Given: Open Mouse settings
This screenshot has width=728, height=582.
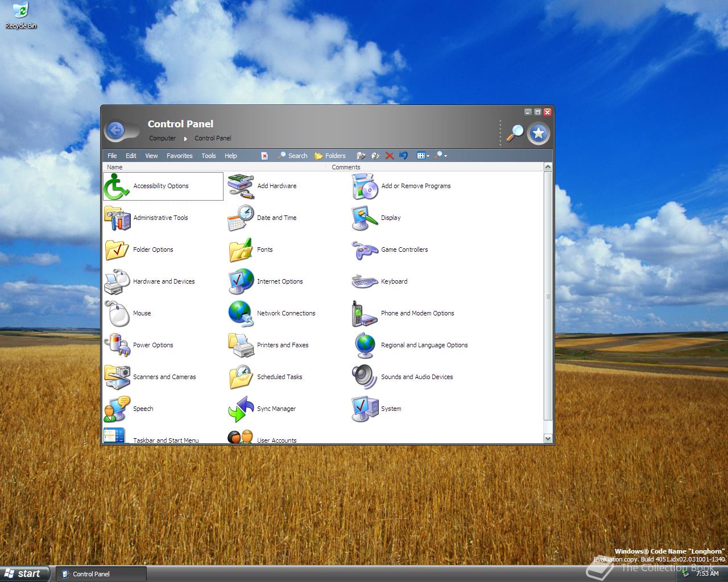Looking at the screenshot, I should pos(127,313).
